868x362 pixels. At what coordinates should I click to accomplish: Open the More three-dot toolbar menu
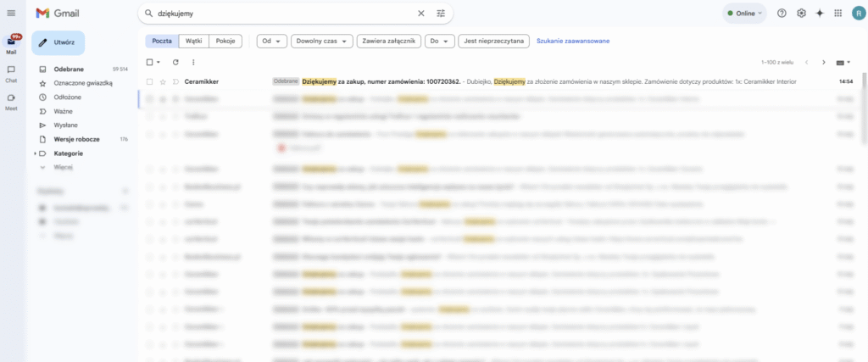[193, 63]
